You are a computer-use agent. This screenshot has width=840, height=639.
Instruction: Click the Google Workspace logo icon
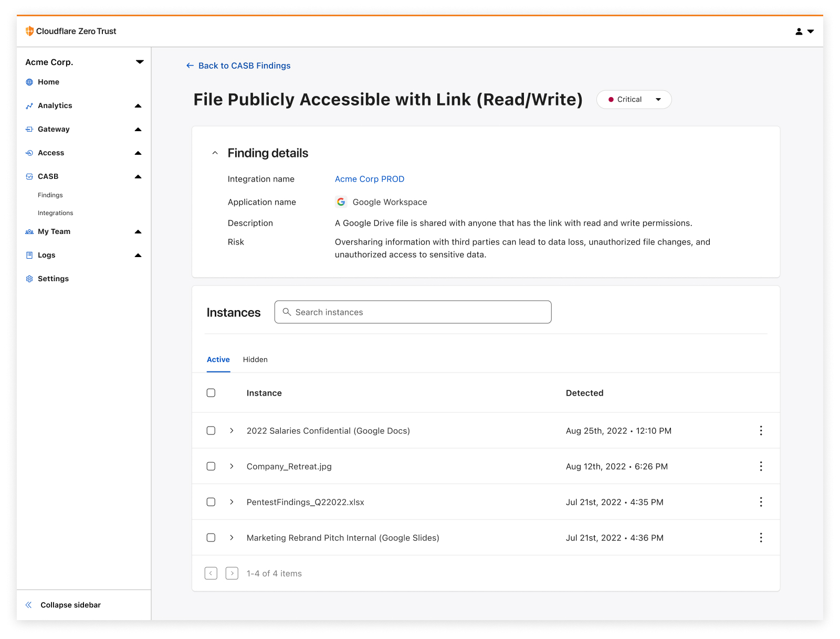pos(341,202)
